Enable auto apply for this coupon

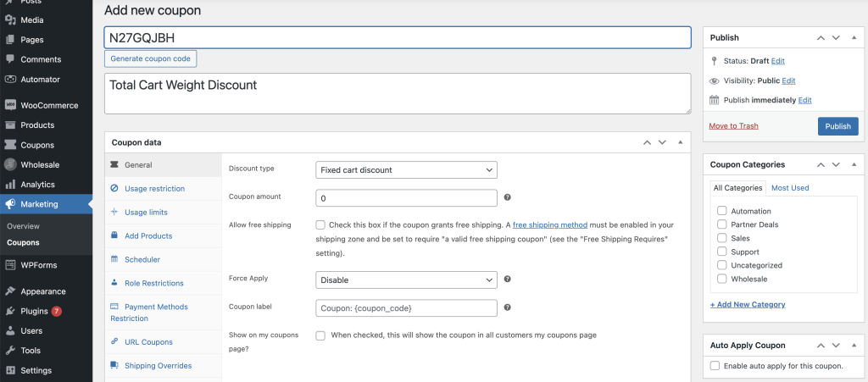click(715, 365)
